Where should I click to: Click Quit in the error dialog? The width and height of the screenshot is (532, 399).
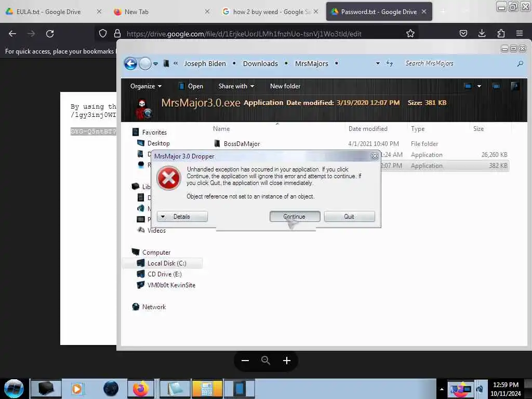349,217
